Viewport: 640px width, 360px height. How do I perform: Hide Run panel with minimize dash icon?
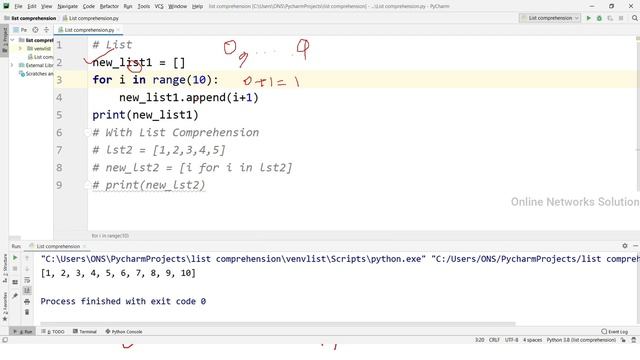click(x=636, y=246)
